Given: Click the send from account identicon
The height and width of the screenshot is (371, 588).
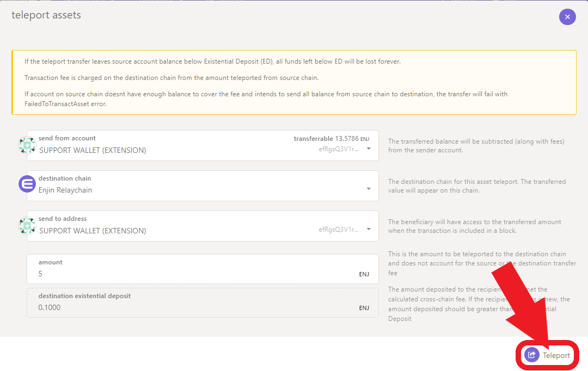Looking at the screenshot, I should (27, 145).
